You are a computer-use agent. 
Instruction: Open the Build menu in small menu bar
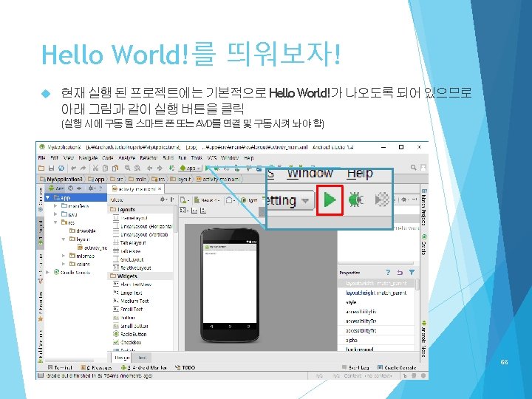pos(168,158)
